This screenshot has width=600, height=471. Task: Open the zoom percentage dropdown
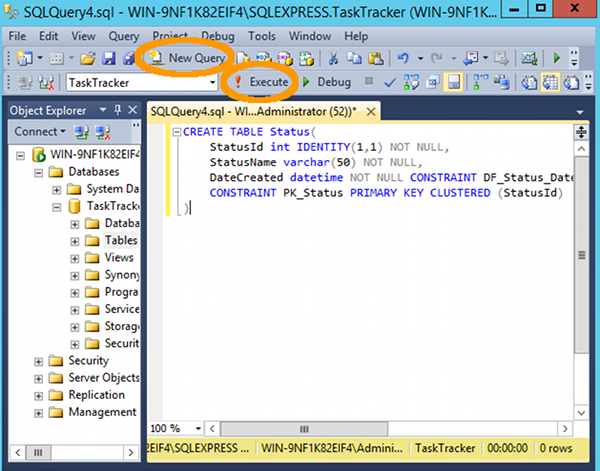pyautogui.click(x=198, y=429)
